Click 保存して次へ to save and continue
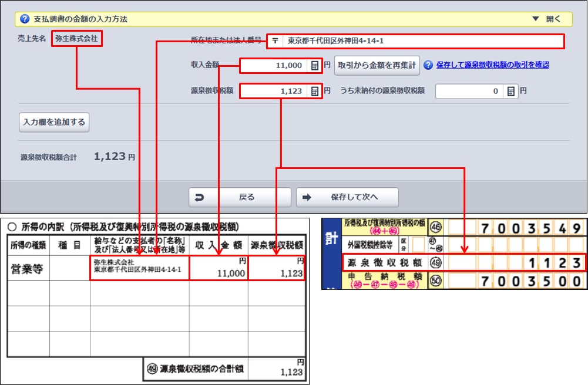This screenshot has height=385, width=588. pos(347,198)
